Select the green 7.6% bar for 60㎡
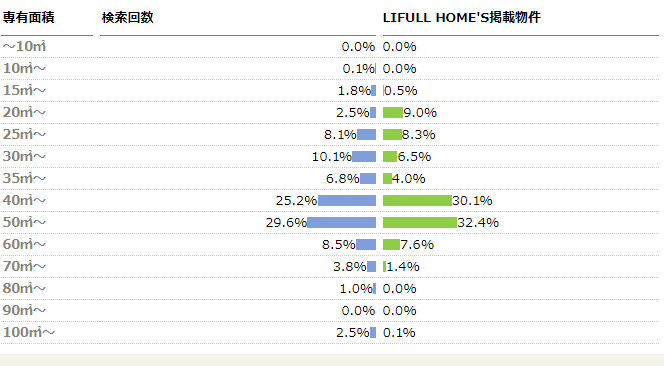Viewport: 664px width, 366px height. tap(391, 244)
